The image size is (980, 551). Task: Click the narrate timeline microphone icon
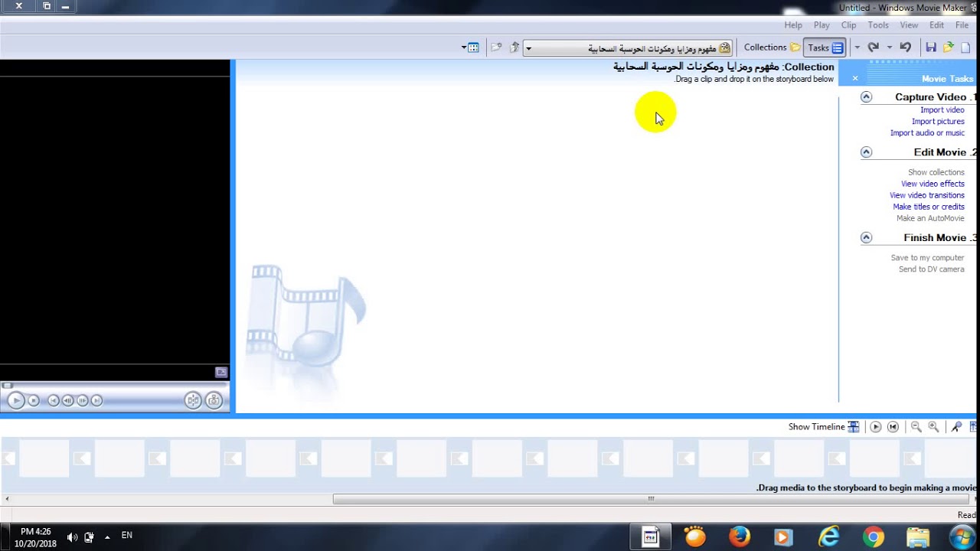click(956, 427)
